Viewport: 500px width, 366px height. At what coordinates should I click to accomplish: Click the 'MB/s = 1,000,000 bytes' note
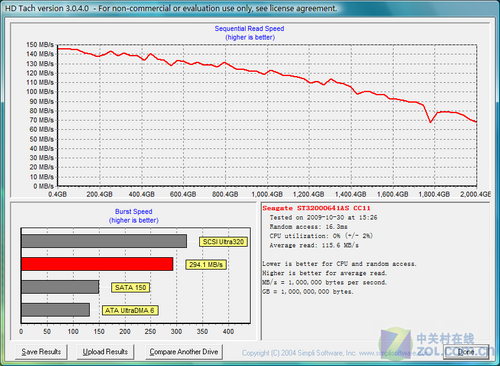point(325,283)
